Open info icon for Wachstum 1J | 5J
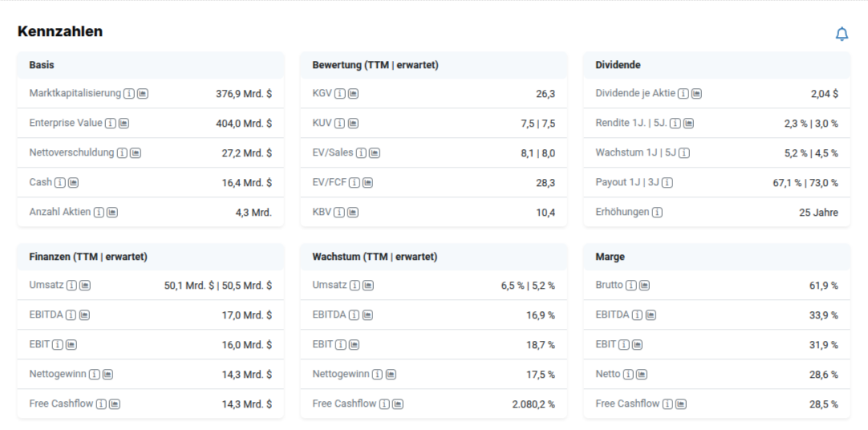868x430 pixels. click(x=684, y=152)
